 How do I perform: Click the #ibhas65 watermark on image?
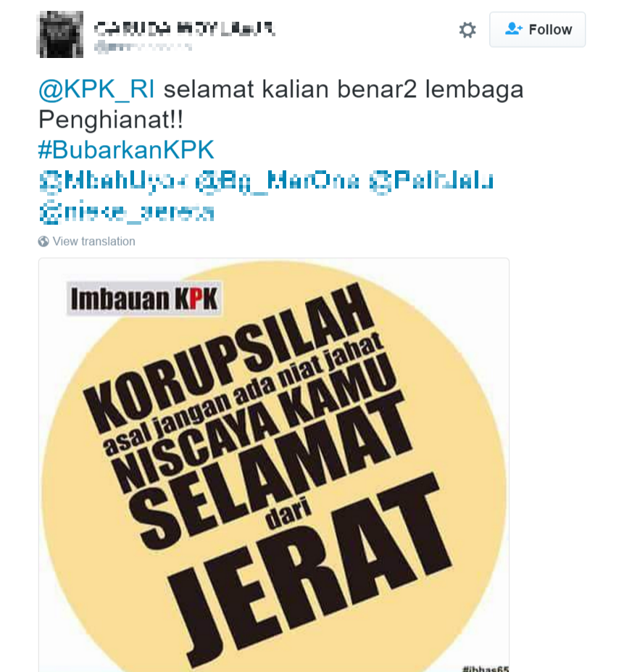click(x=486, y=668)
